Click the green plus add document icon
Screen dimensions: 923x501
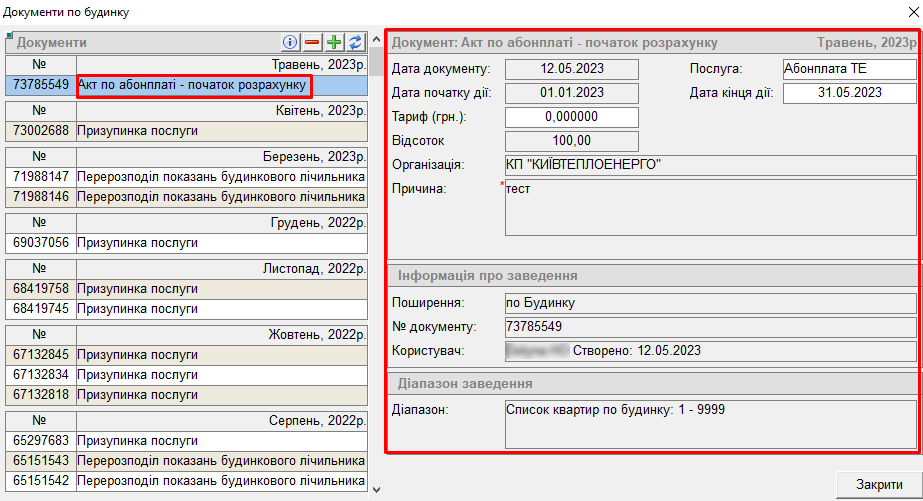(334, 42)
